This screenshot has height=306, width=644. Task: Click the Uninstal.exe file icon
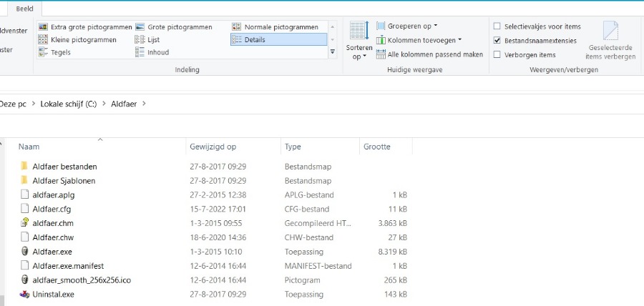click(24, 294)
